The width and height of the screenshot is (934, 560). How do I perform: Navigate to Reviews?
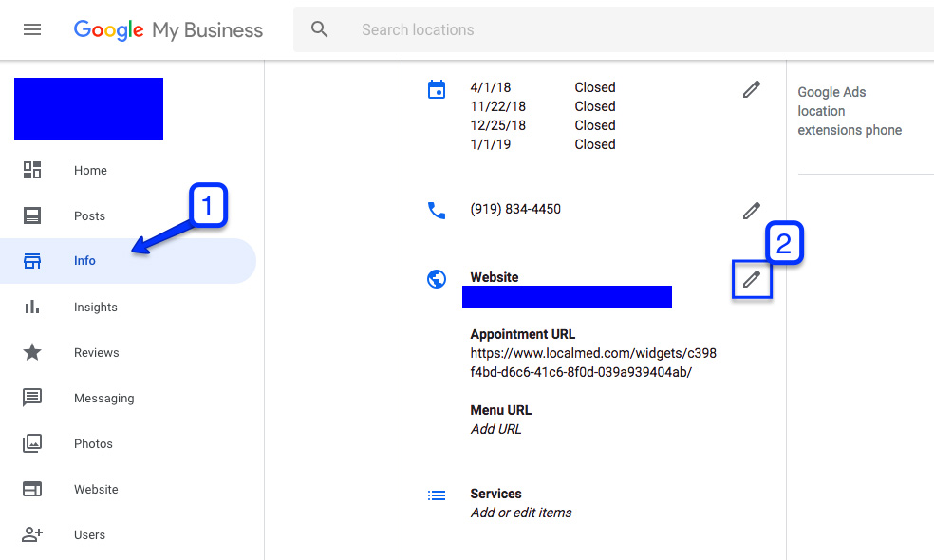96,353
